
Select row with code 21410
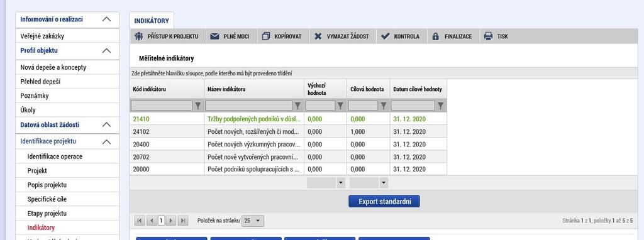point(288,119)
